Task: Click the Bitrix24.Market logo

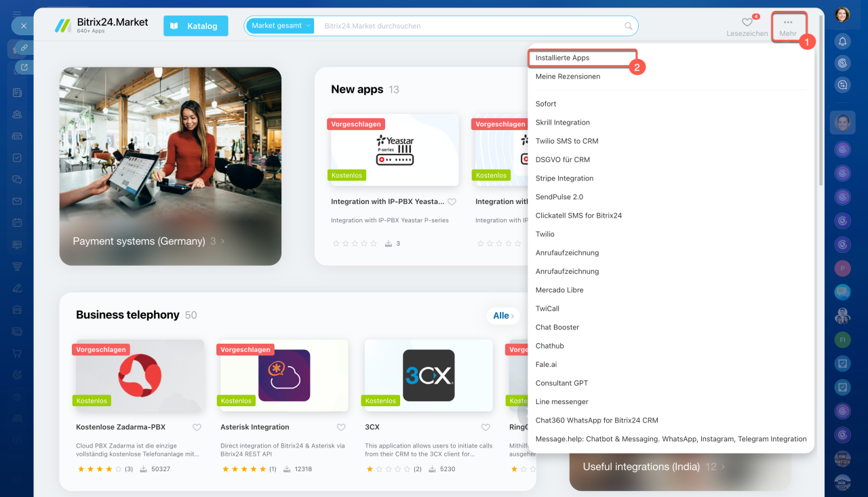Action: click(x=102, y=26)
